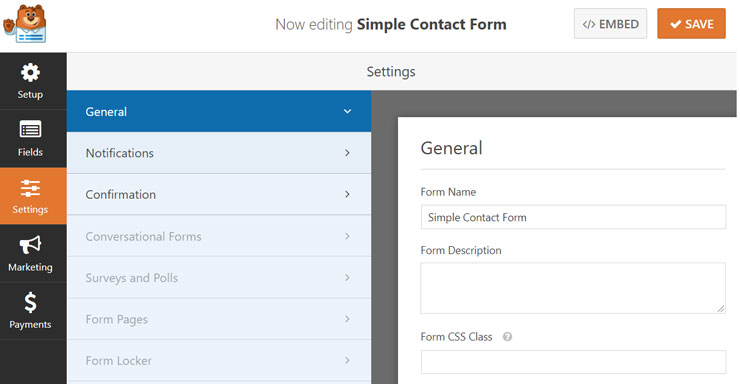Expand the Surveys and Polls chevron
The image size is (740, 384).
click(x=347, y=277)
